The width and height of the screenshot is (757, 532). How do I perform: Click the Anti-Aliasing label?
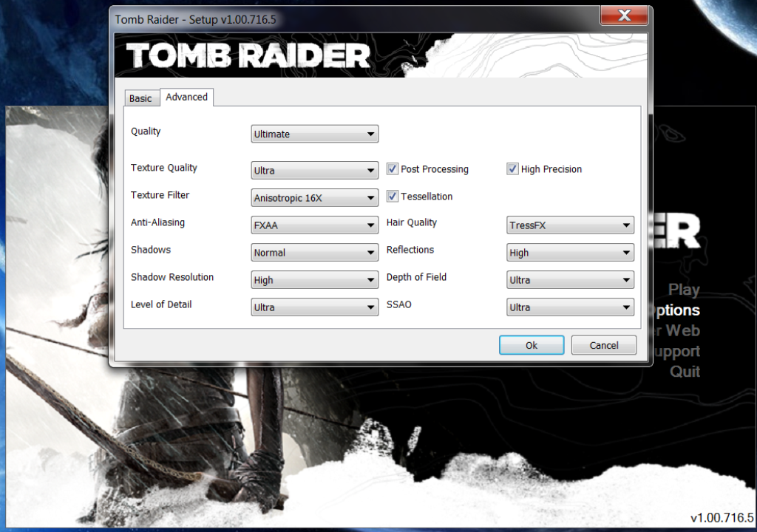(x=157, y=222)
